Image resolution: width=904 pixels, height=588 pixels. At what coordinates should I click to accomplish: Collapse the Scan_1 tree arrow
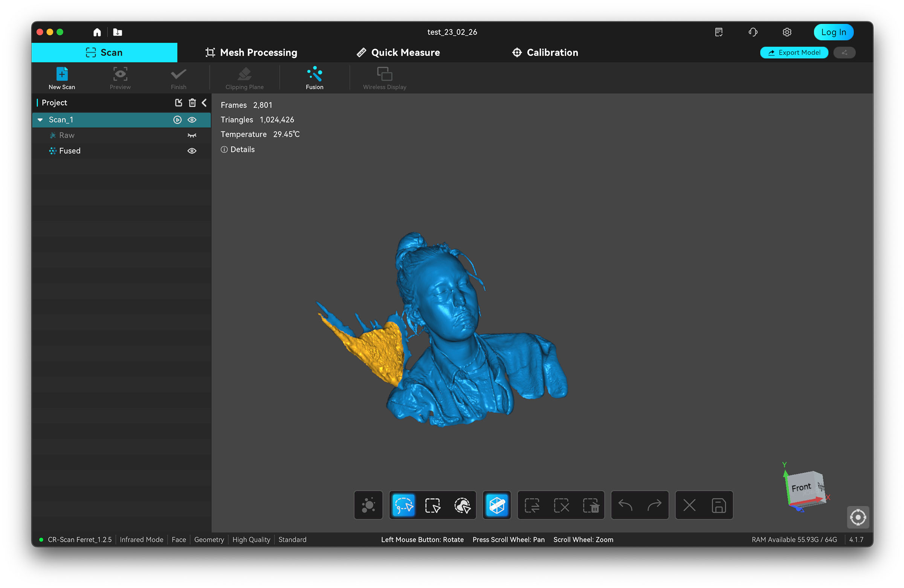point(40,120)
